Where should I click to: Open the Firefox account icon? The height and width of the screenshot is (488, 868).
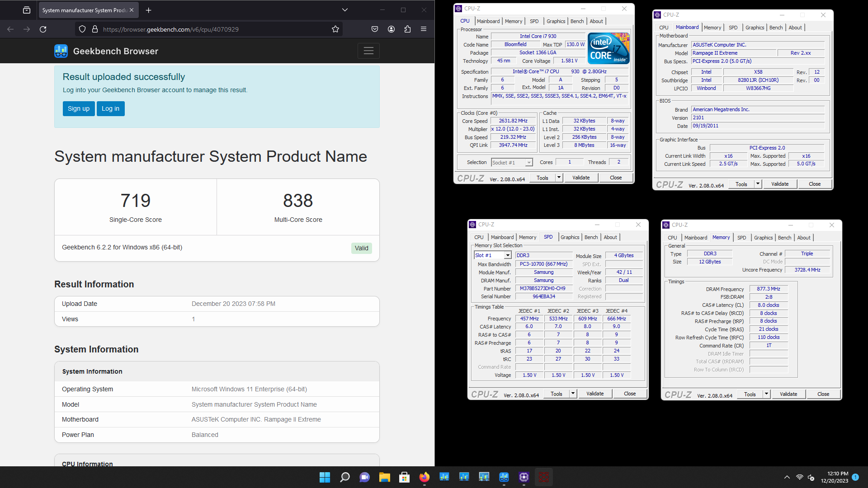[391, 29]
